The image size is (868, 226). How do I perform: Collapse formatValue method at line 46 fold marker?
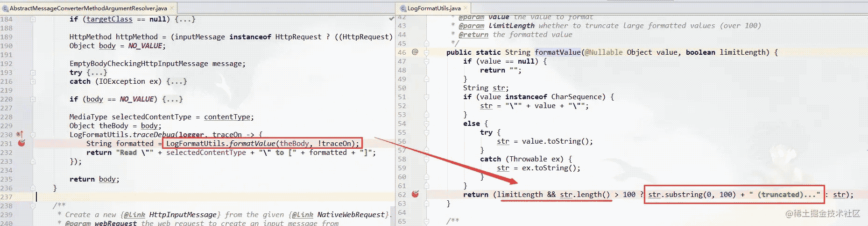pyautogui.click(x=426, y=52)
